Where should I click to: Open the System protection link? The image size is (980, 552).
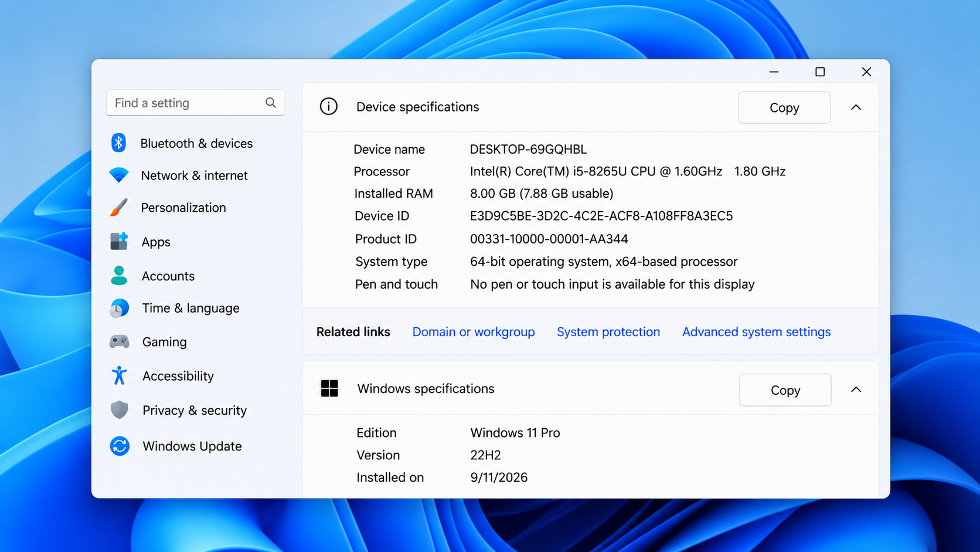[x=608, y=332]
